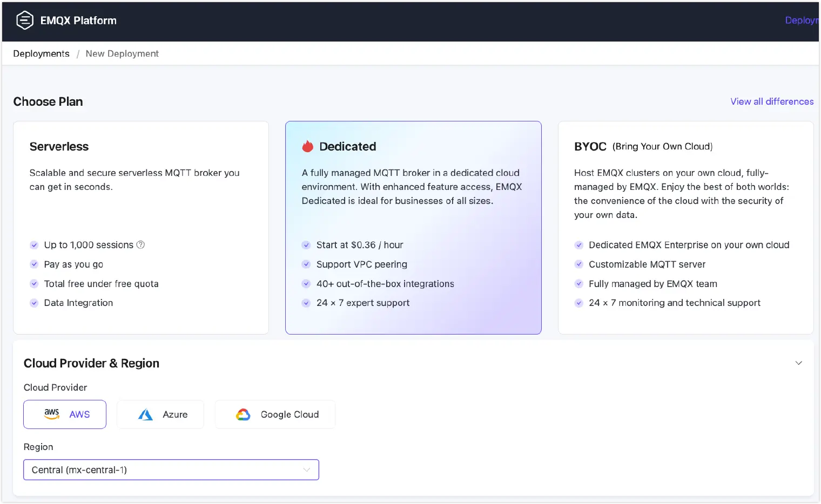Image resolution: width=821 pixels, height=504 pixels.
Task: Select the Serverless plan card
Action: tap(140, 227)
